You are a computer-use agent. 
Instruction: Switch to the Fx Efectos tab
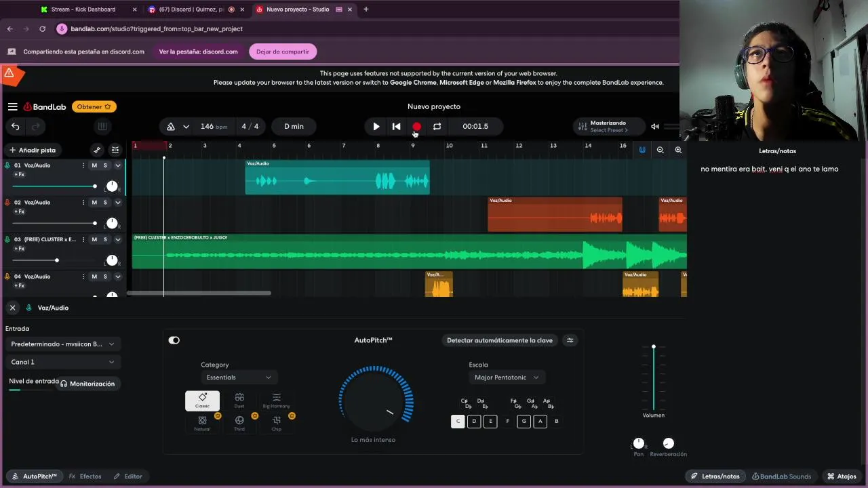coord(85,476)
